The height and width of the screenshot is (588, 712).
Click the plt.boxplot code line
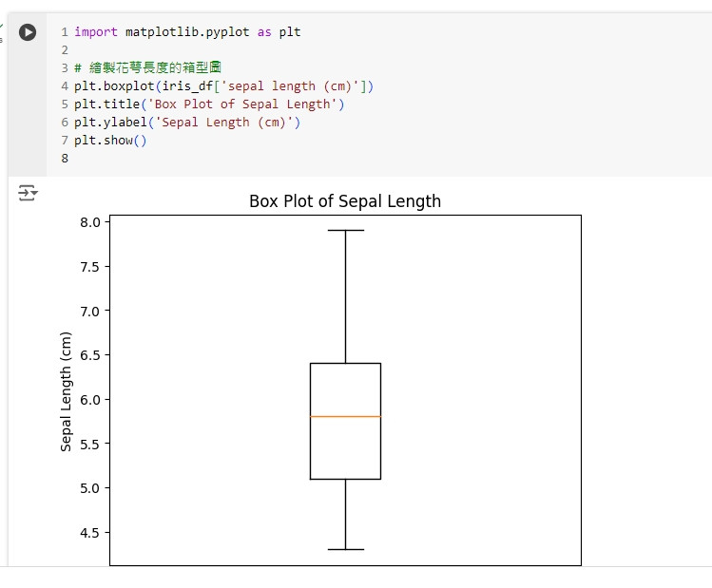coord(223,86)
